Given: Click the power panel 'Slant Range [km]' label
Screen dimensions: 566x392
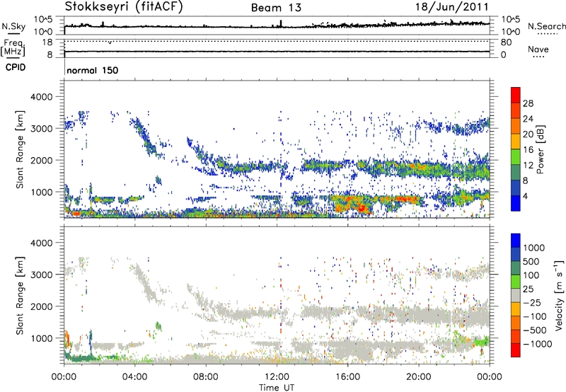Looking at the screenshot, I should pyautogui.click(x=20, y=149).
